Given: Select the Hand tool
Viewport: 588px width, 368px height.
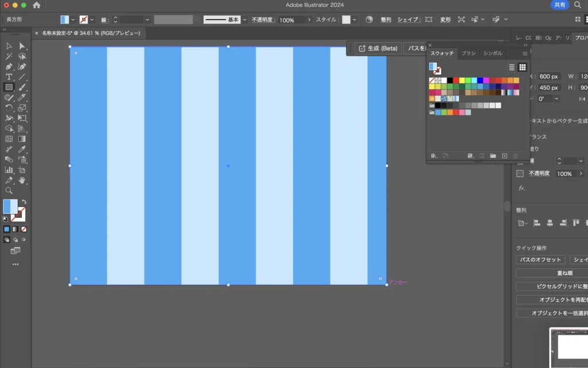Looking at the screenshot, I should [x=22, y=181].
